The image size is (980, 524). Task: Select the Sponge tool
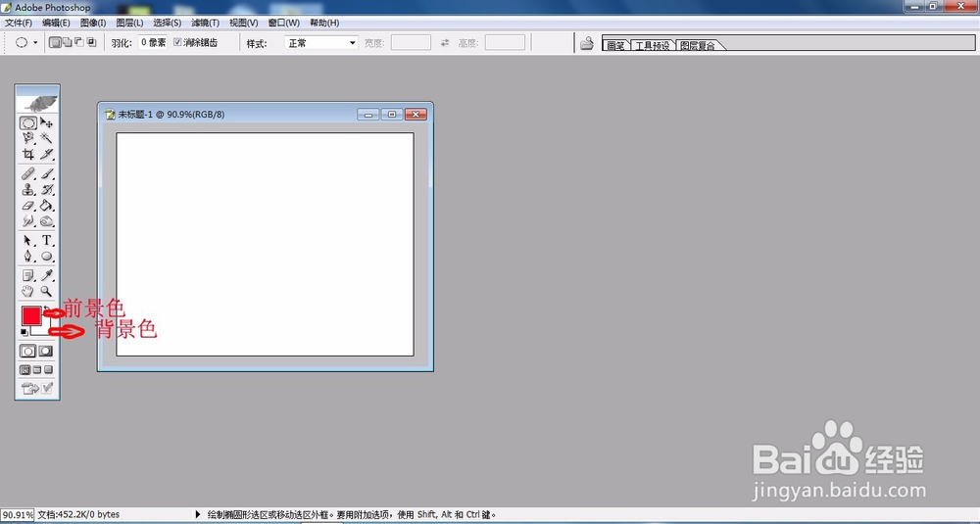tap(46, 221)
